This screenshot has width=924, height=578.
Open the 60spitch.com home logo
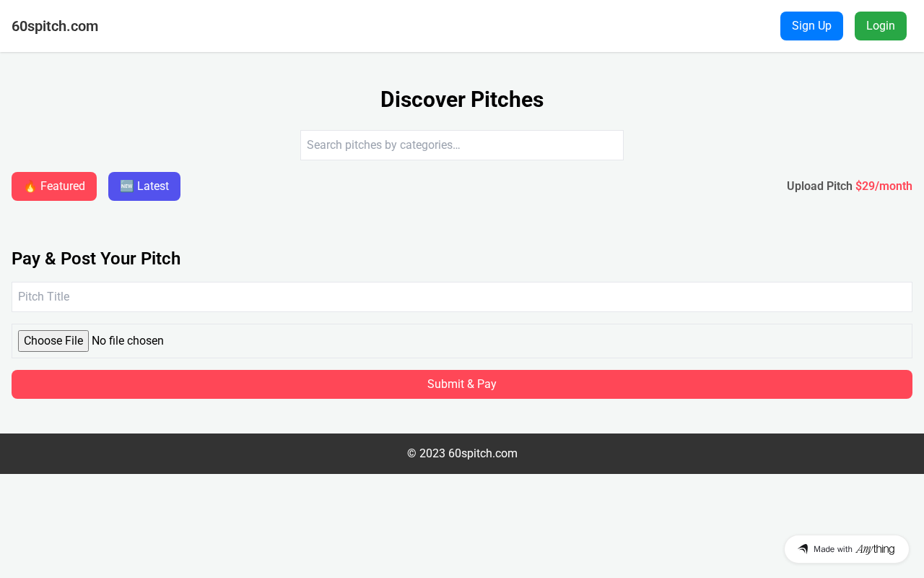[55, 26]
